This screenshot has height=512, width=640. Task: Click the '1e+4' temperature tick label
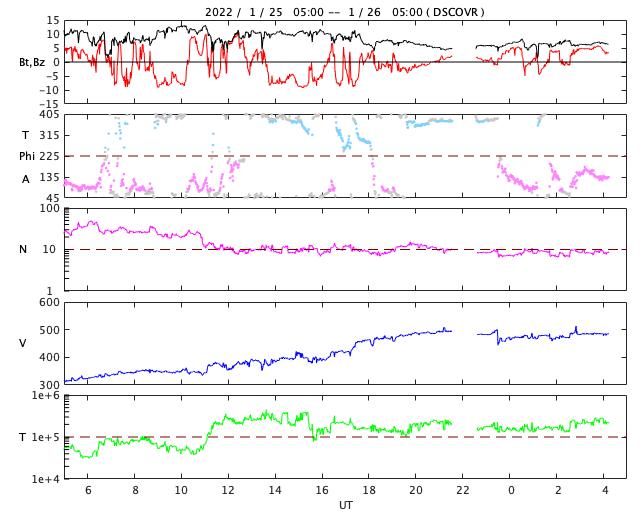click(45, 479)
